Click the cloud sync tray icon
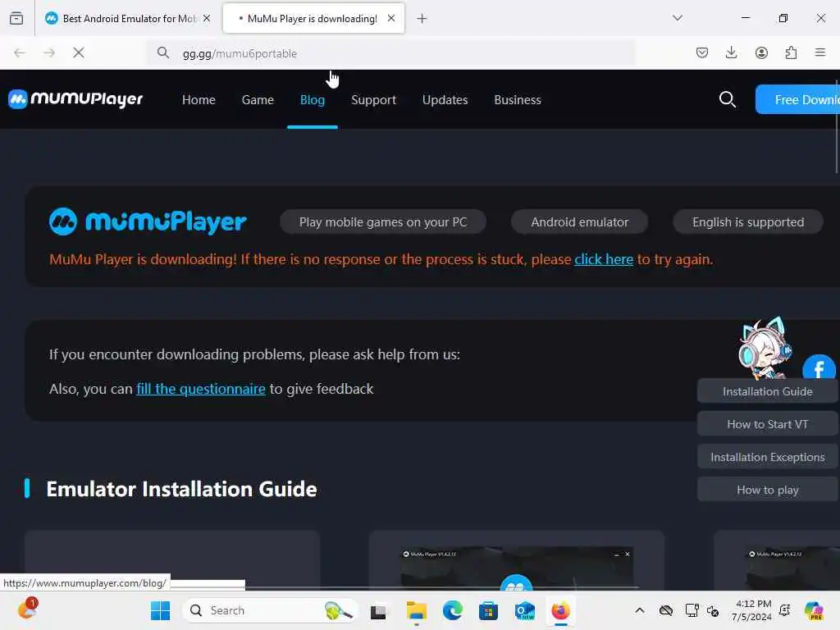Image resolution: width=840 pixels, height=630 pixels. pyautogui.click(x=666, y=610)
